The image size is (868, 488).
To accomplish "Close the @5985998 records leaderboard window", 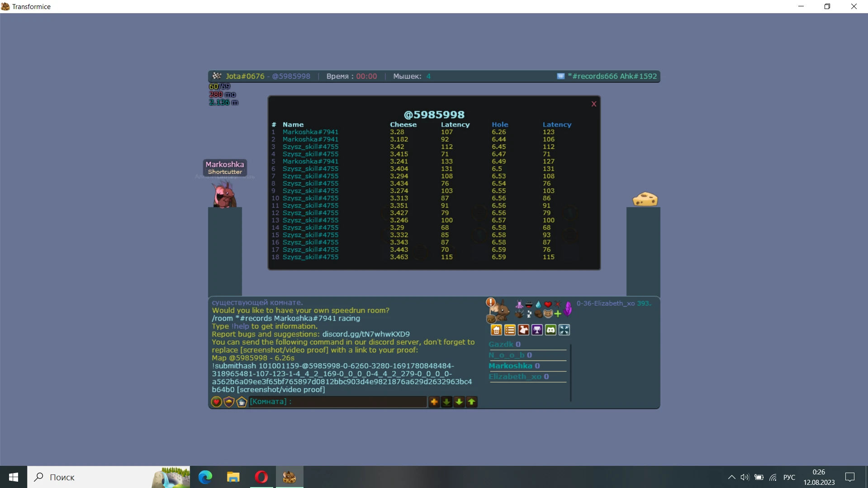I will (594, 104).
